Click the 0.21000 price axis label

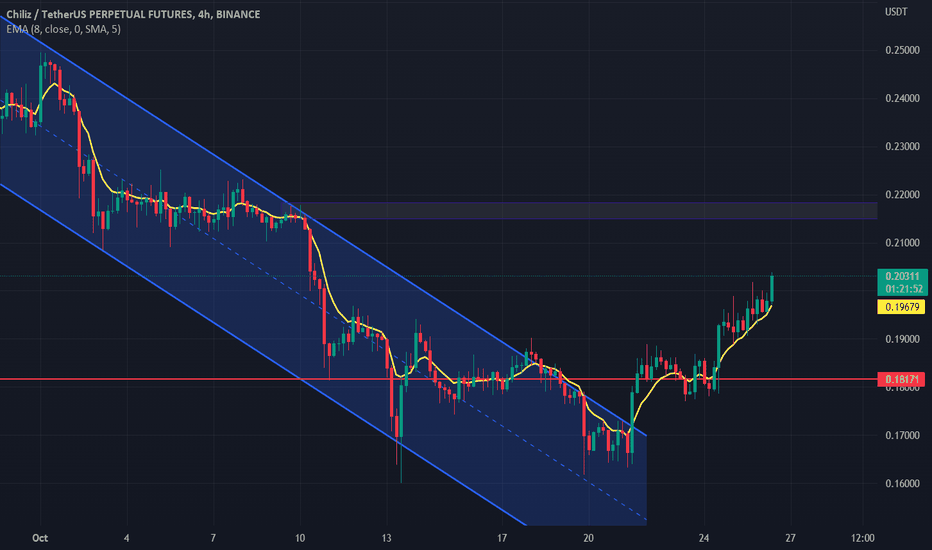pyautogui.click(x=902, y=243)
